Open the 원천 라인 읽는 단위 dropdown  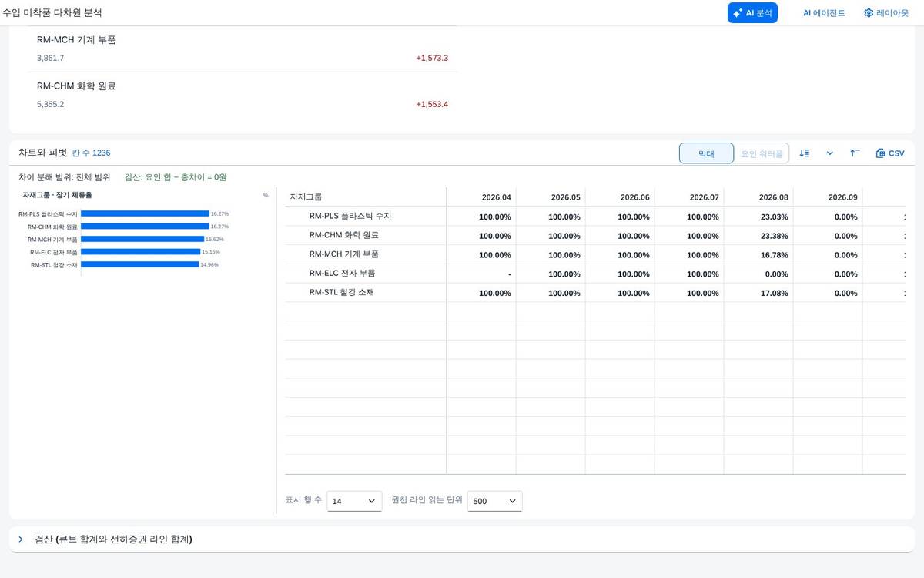[x=494, y=501]
